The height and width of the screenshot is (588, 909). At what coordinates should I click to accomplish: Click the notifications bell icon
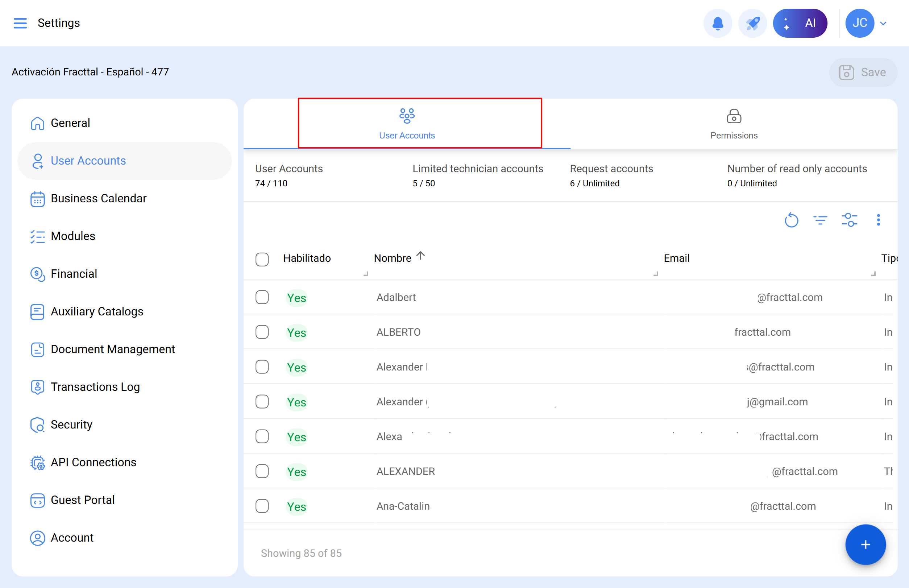717,23
